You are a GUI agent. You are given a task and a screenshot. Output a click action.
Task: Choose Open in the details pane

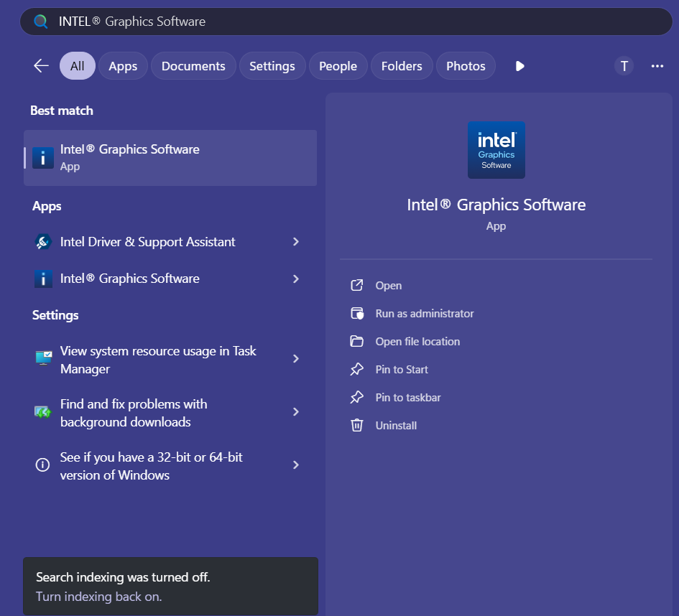(389, 286)
